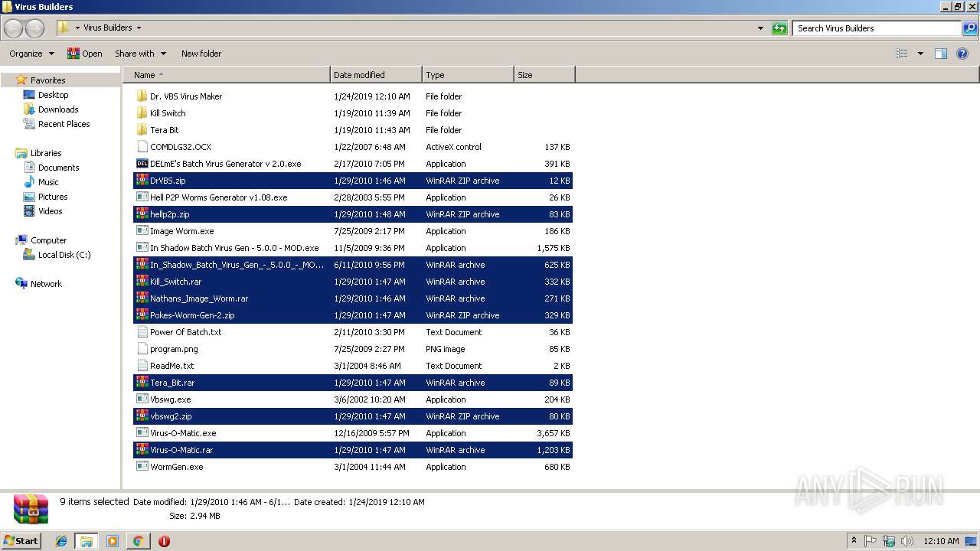This screenshot has width=980, height=551.
Task: Sort by the Date modified column header
Action: point(376,75)
